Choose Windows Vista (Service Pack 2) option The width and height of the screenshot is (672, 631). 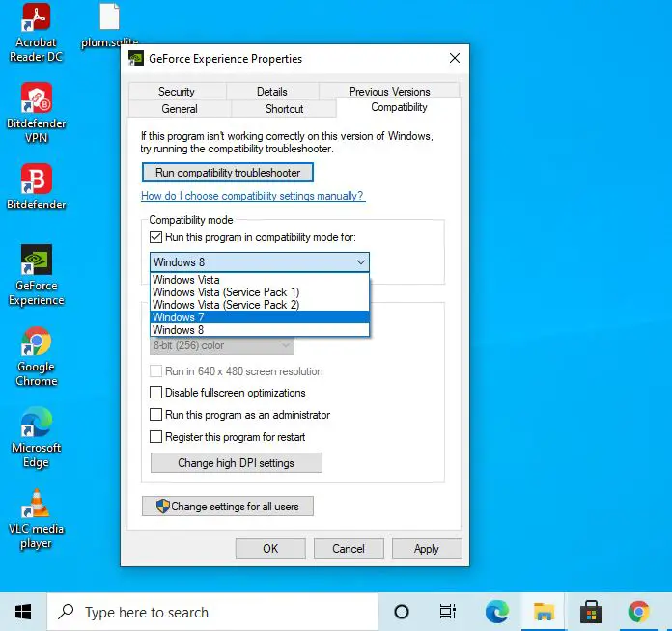[259, 305]
